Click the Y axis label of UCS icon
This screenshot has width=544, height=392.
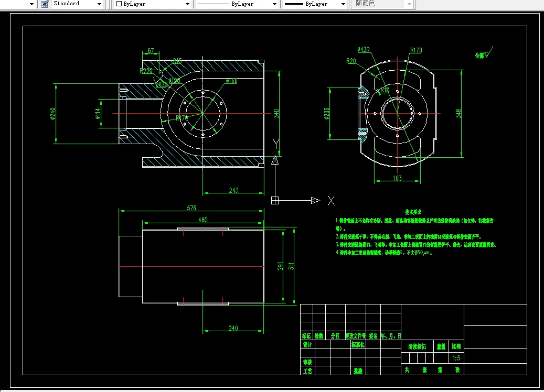click(276, 143)
